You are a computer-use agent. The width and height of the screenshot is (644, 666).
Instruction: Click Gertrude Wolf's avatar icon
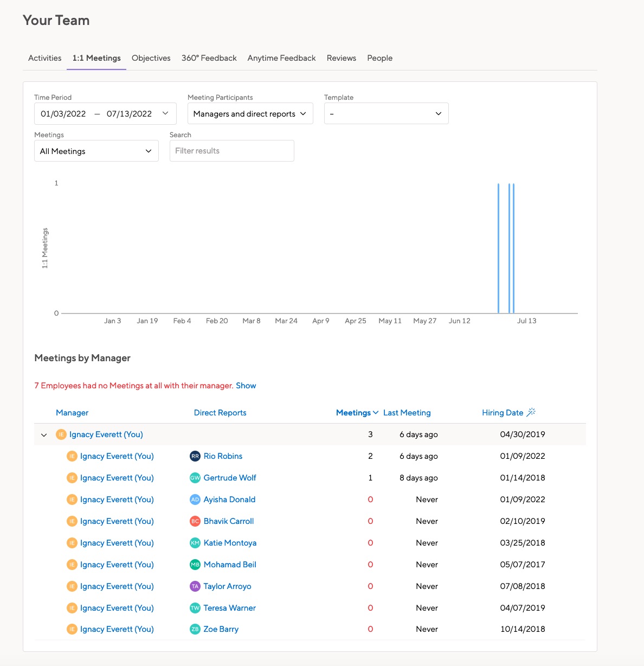click(195, 478)
